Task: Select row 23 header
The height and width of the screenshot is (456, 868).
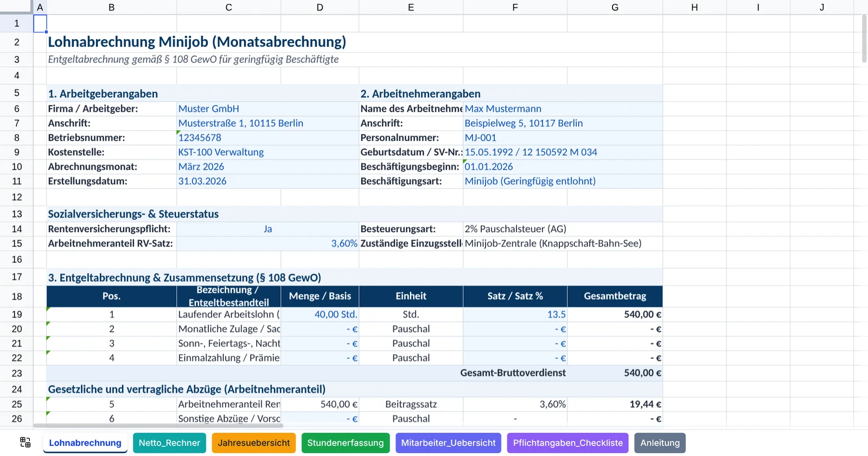Action: [x=17, y=373]
